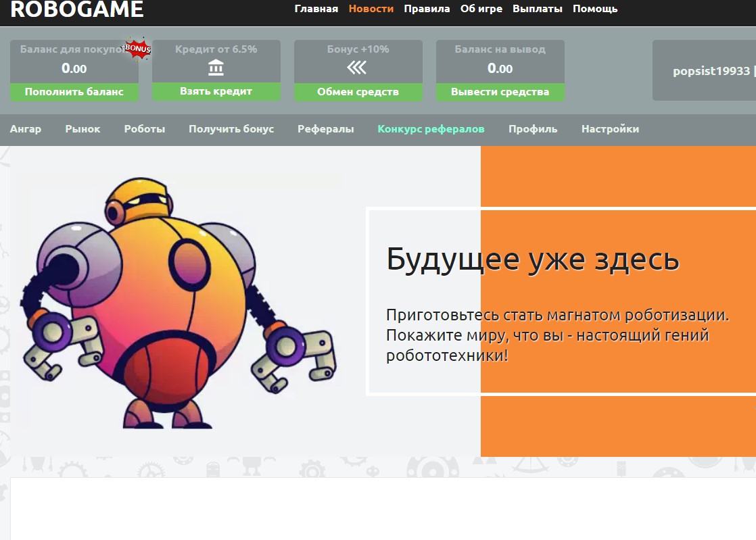Open the Помощь page
Screen dimensions: 756x540
[x=595, y=9]
